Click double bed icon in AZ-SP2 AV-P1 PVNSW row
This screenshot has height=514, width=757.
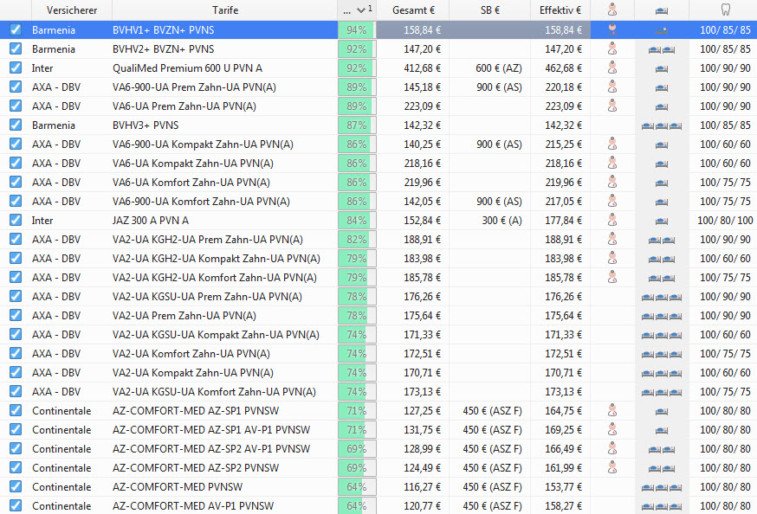coord(661,449)
